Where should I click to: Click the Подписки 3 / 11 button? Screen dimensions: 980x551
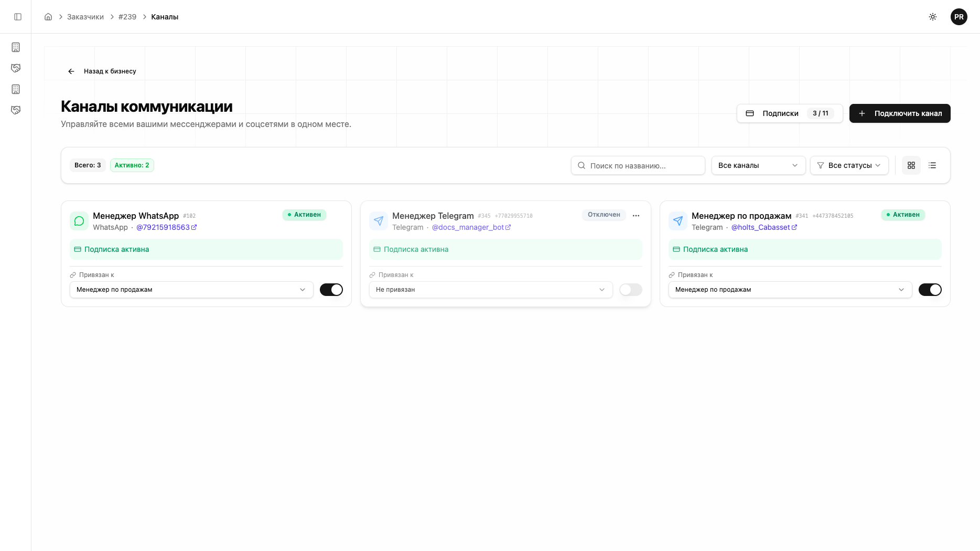click(789, 113)
